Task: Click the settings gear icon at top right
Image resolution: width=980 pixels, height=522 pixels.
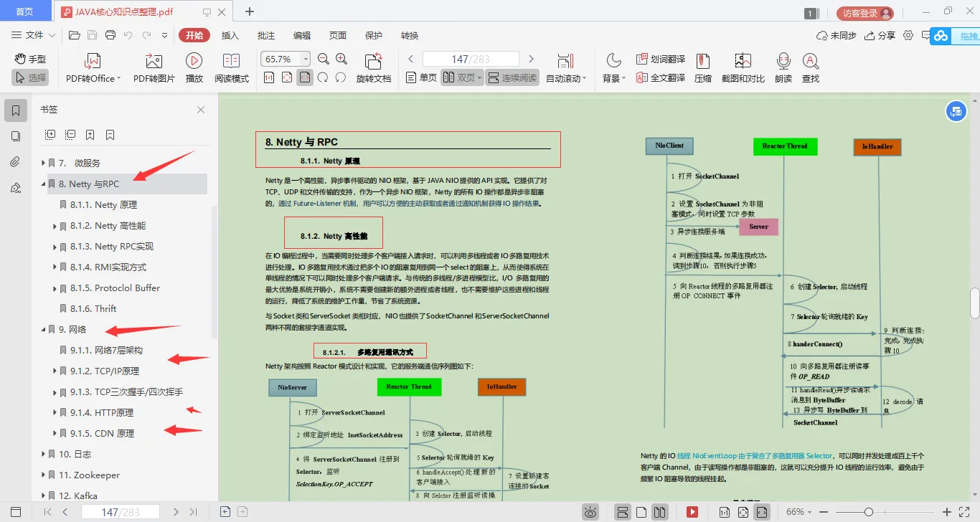Action: coord(908,35)
